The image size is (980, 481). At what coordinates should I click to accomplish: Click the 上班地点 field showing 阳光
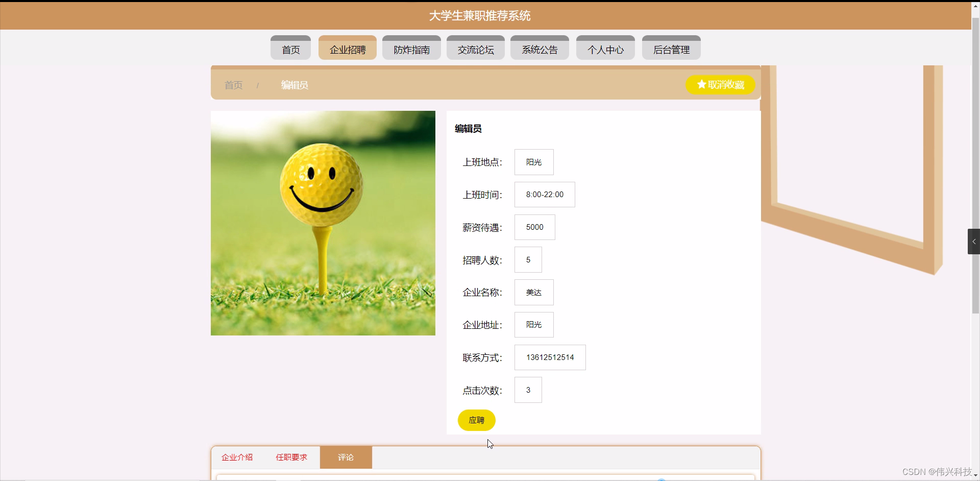[533, 162]
